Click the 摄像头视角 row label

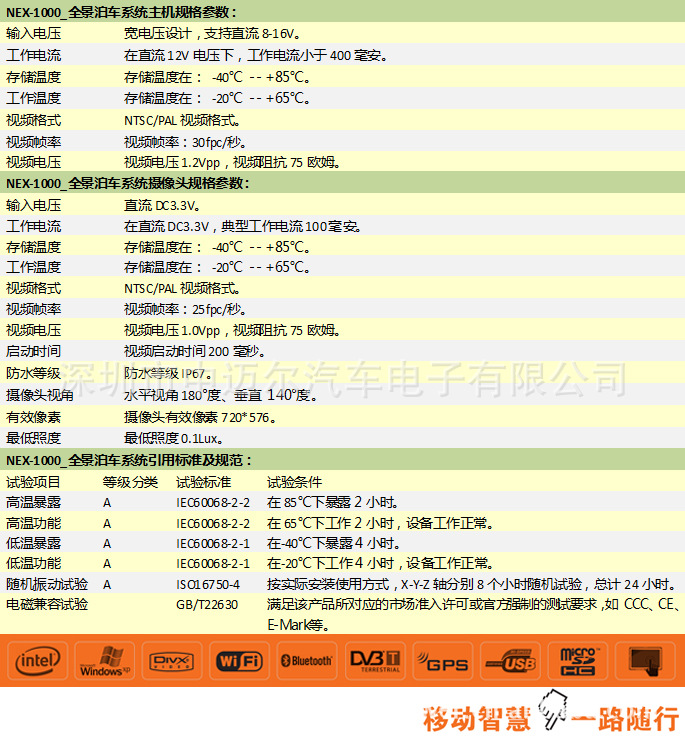tap(39, 394)
